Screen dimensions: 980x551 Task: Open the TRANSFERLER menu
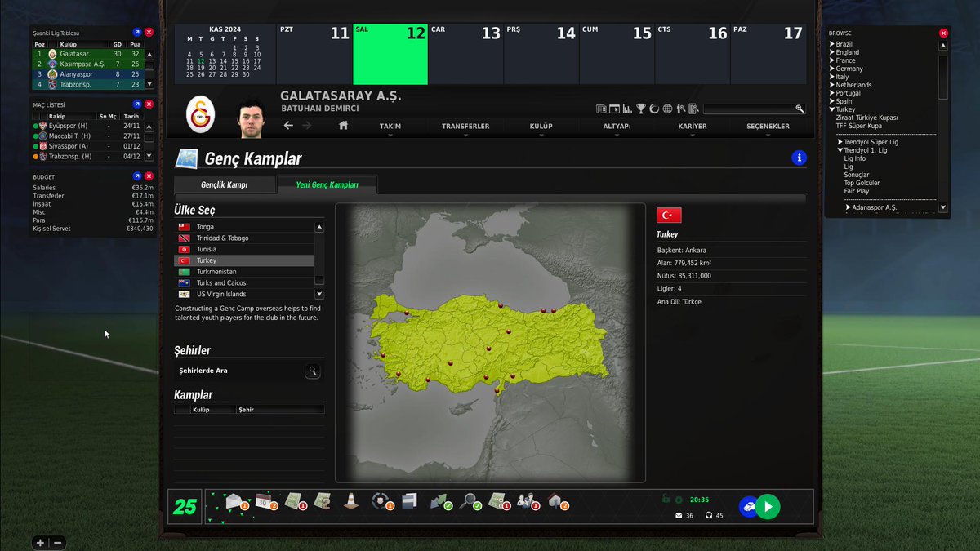tap(465, 127)
